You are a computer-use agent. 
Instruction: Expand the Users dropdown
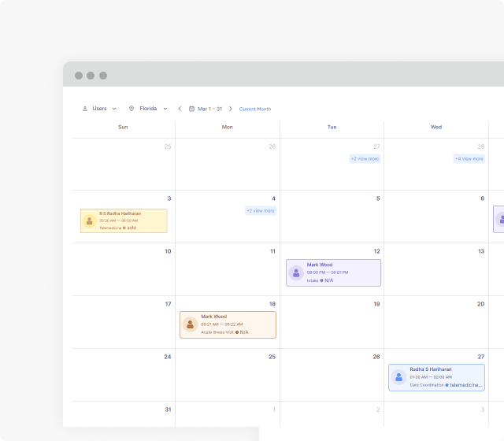point(113,109)
